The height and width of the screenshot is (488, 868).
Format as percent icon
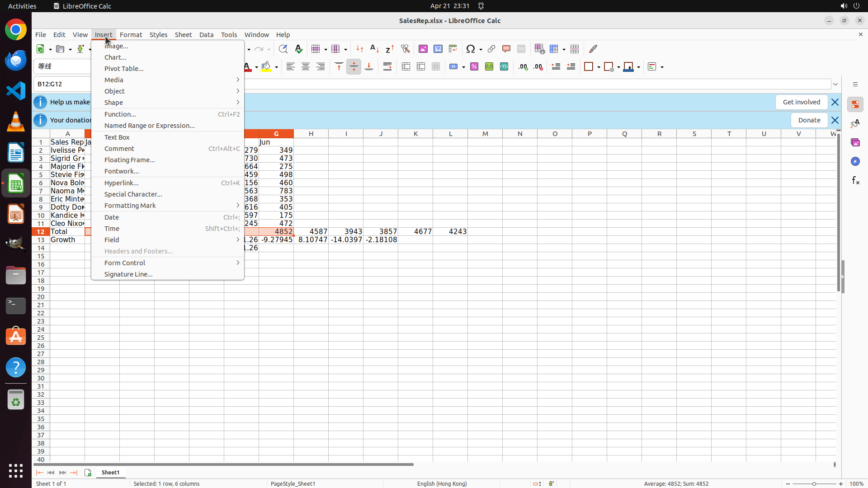474,67
